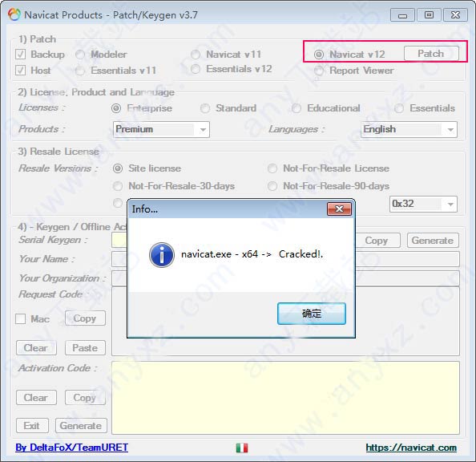Click the Exit button
Viewport: 476px width, 462px height.
pyautogui.click(x=32, y=426)
